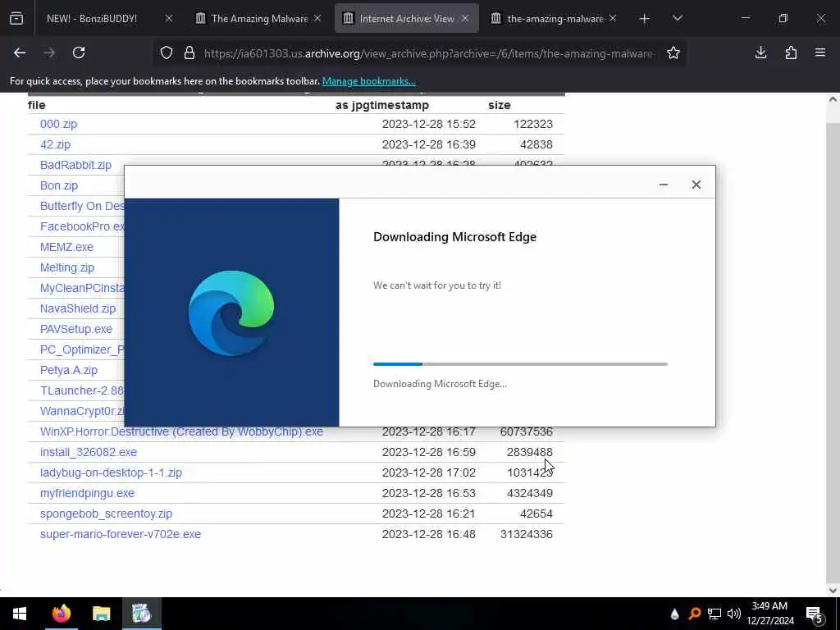Viewport: 840px width, 630px height.
Task: Open the myfriendpingu.exe link
Action: [87, 493]
